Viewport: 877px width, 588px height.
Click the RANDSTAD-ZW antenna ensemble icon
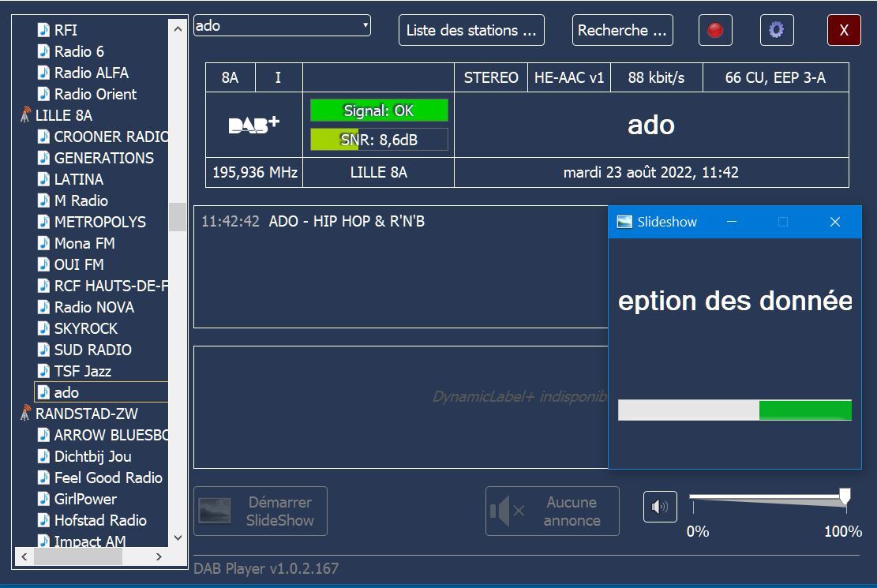pyautogui.click(x=25, y=414)
